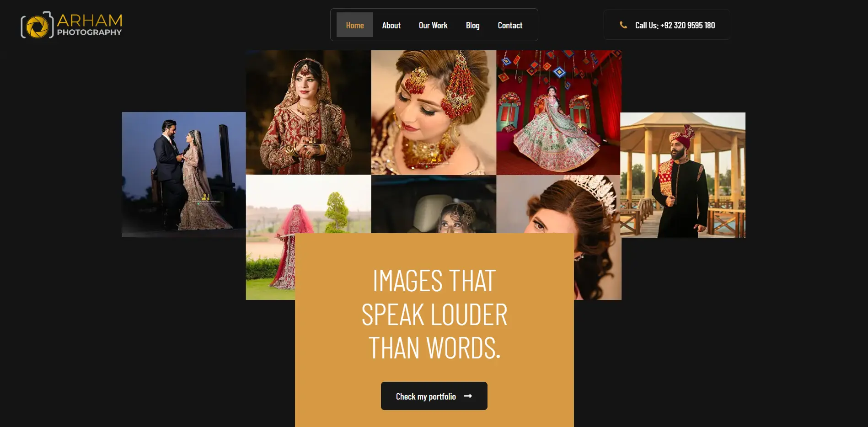Open the Contact page
The width and height of the screenshot is (868, 427).
pos(510,25)
